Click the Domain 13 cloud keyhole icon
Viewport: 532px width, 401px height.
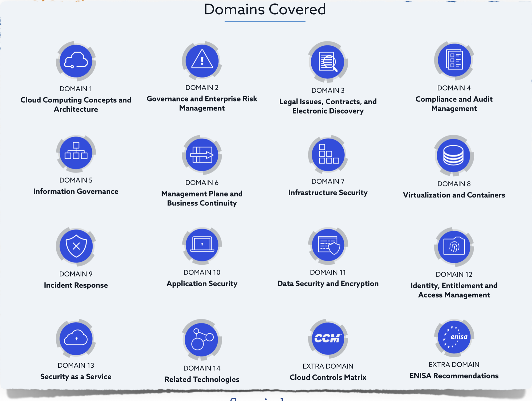[x=76, y=338]
